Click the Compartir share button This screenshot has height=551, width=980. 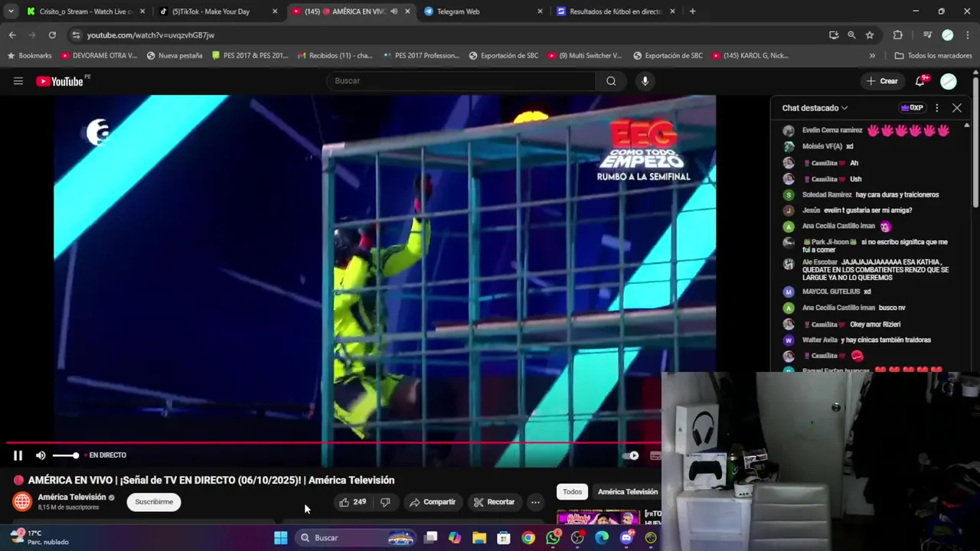[x=433, y=502]
